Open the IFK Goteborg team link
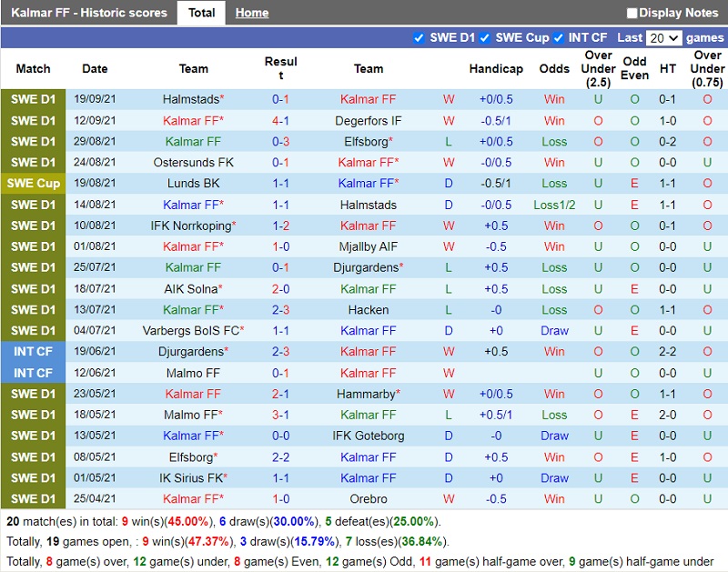This screenshot has width=728, height=572. coord(368,436)
